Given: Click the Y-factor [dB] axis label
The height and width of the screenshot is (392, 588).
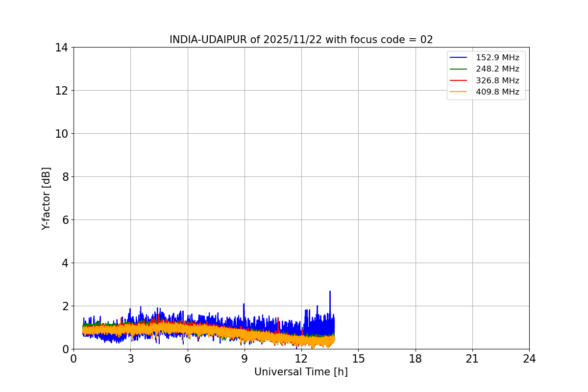Looking at the screenshot, I should tap(46, 198).
